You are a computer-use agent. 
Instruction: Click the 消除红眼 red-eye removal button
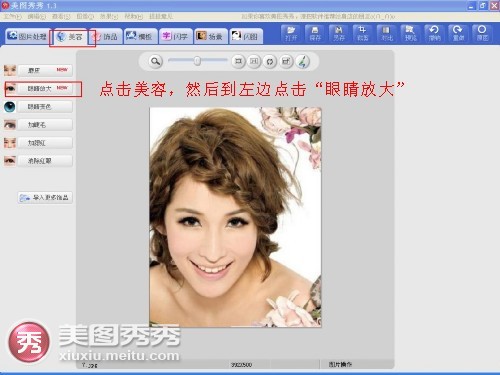click(45, 161)
